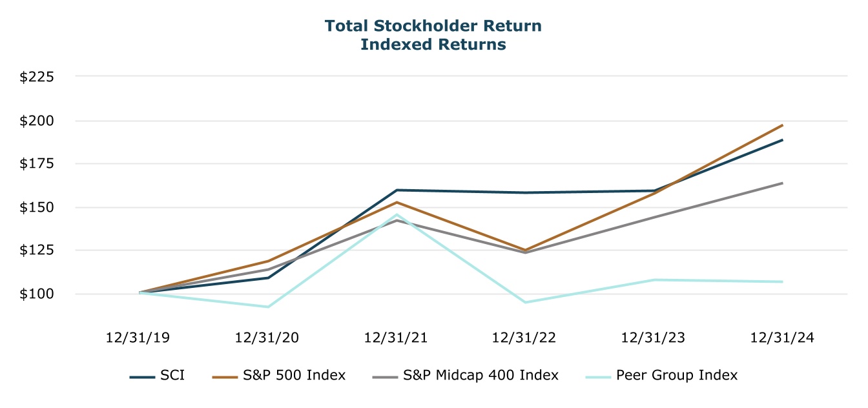Image resolution: width=868 pixels, height=408 pixels.
Task: Select the 12/31/22 x-axis date label
Action: [x=524, y=338]
